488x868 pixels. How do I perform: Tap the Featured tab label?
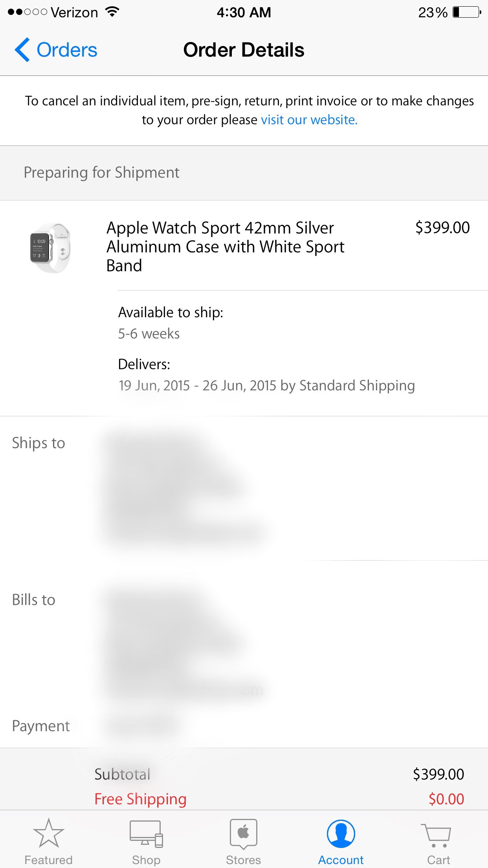pyautogui.click(x=48, y=860)
